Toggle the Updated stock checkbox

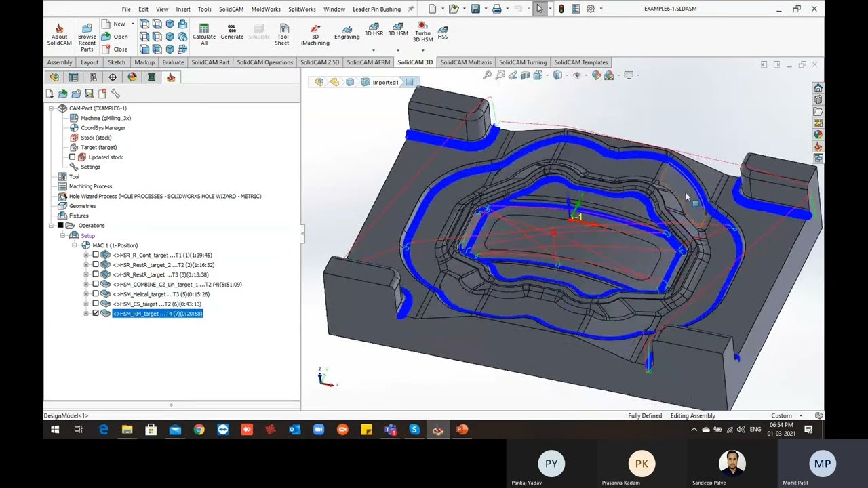point(73,157)
